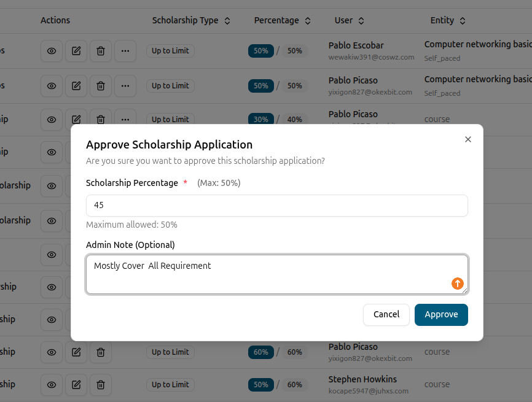
Task: Click the Approve button
Action: 441,315
